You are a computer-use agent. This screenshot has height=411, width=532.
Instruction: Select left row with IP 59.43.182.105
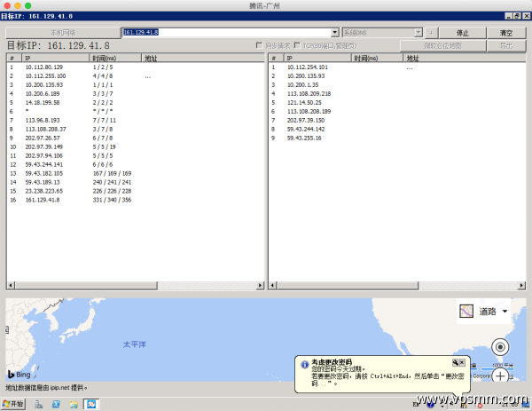pyautogui.click(x=135, y=173)
